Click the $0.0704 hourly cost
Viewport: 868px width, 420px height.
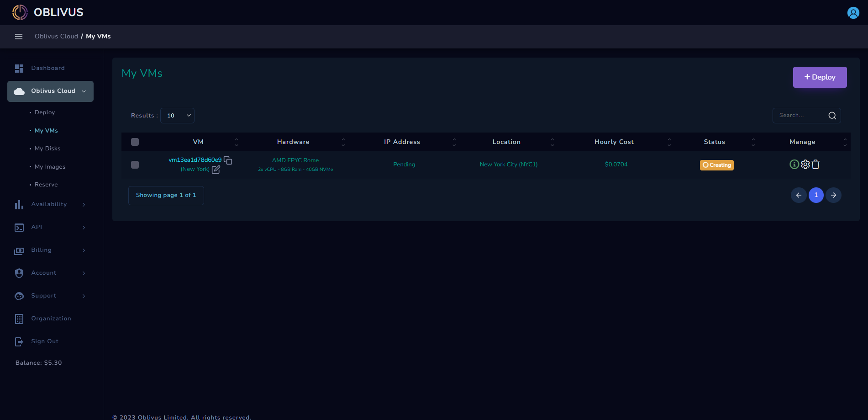click(616, 165)
